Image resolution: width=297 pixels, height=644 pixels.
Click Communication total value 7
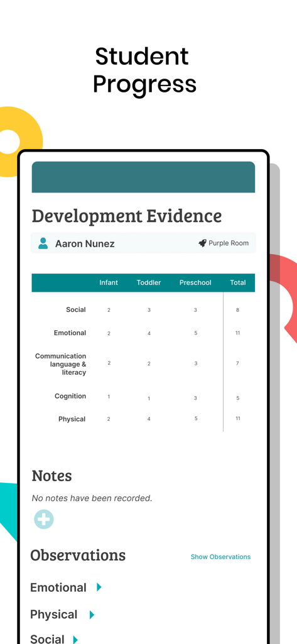coord(237,364)
